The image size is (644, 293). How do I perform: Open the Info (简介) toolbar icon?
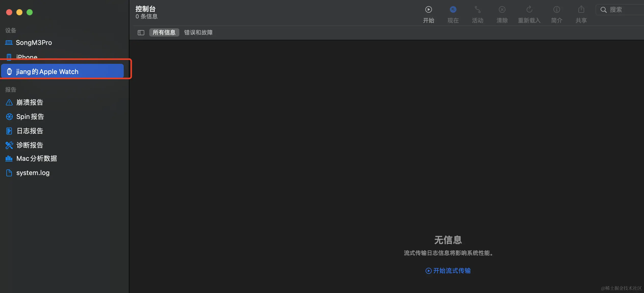coord(556,10)
